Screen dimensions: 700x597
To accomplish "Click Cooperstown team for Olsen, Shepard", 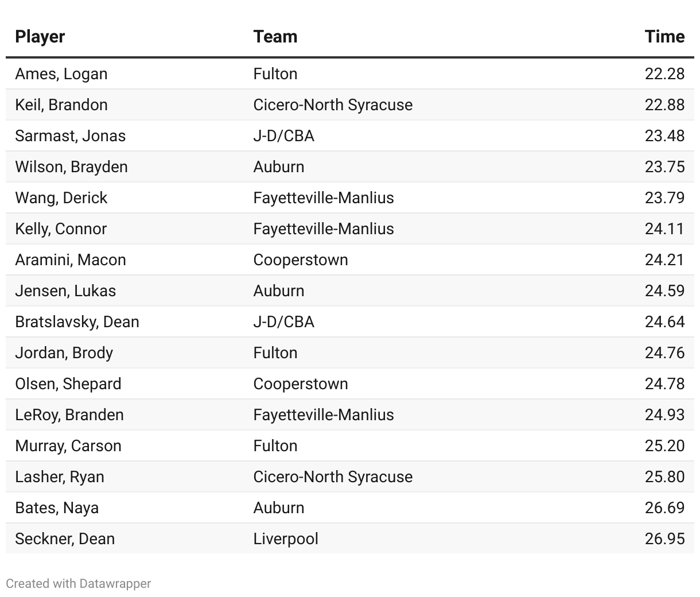I will coord(301,384).
